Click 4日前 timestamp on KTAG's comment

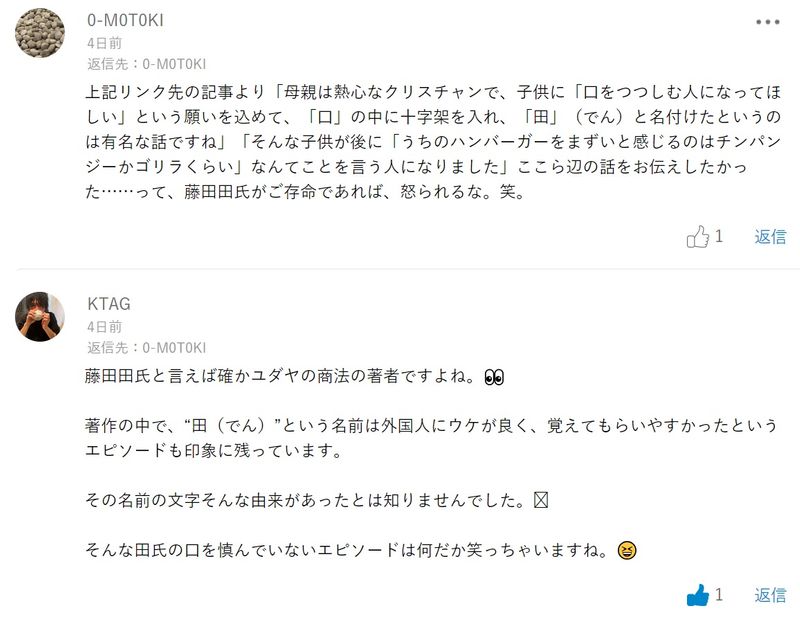[105, 327]
